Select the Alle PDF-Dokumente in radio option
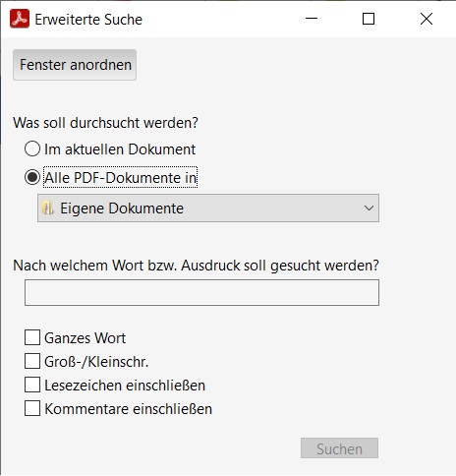The width and height of the screenshot is (456, 476). [32, 177]
